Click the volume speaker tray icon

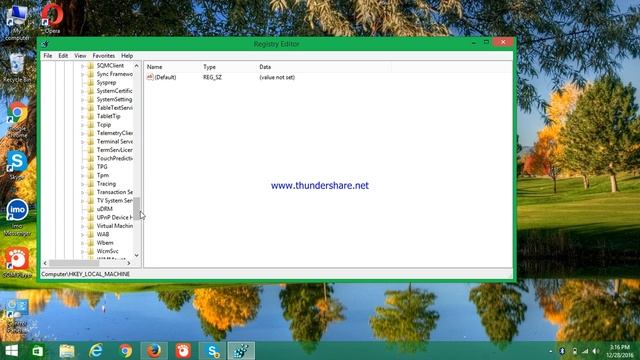coord(595,351)
